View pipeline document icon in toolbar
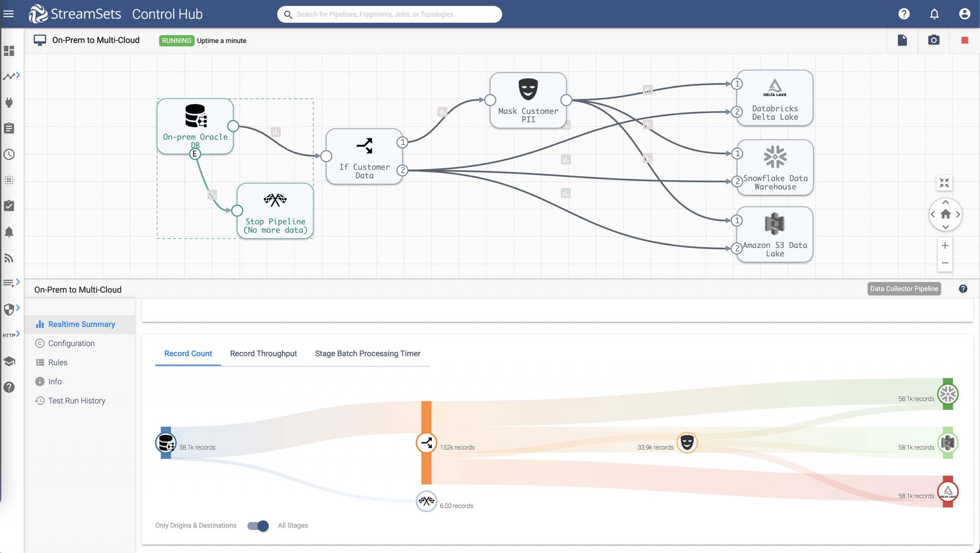This screenshot has width=980, height=553. (x=902, y=40)
